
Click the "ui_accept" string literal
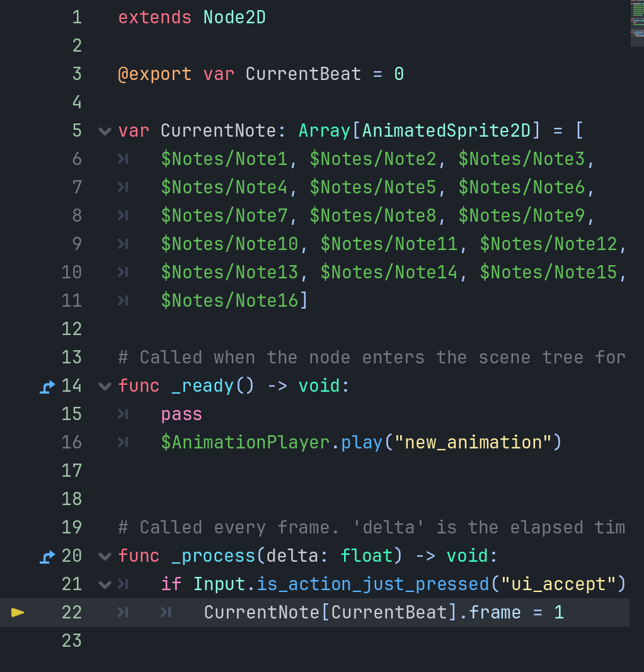[559, 584]
